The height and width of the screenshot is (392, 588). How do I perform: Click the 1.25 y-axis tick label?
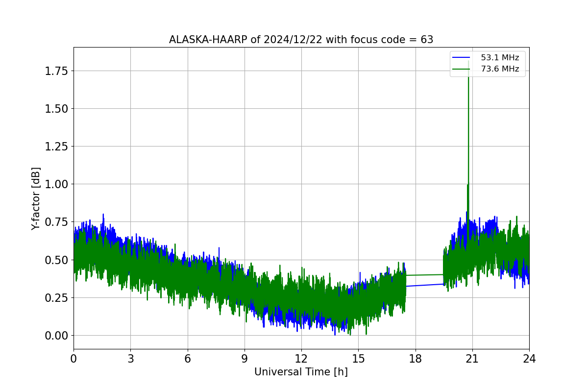56,147
